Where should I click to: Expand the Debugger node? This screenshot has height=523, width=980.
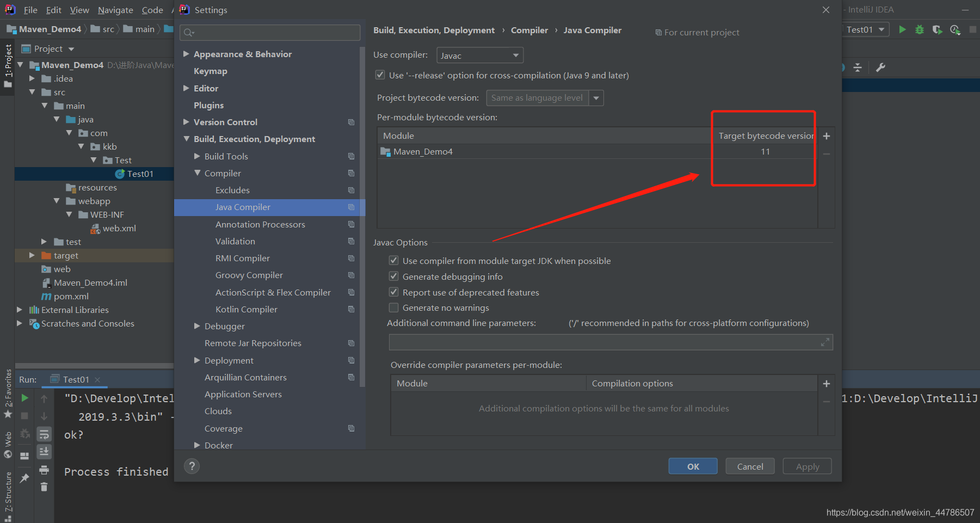tap(197, 326)
